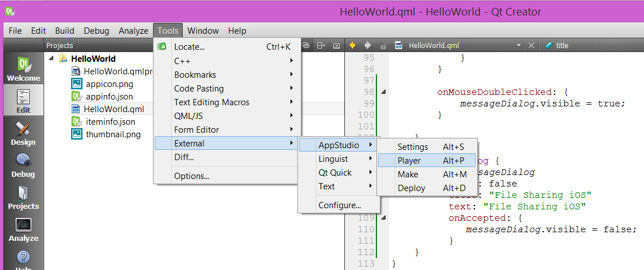Expand the C++ submenu
Viewport: 644px width, 270px height.
pyautogui.click(x=292, y=61)
